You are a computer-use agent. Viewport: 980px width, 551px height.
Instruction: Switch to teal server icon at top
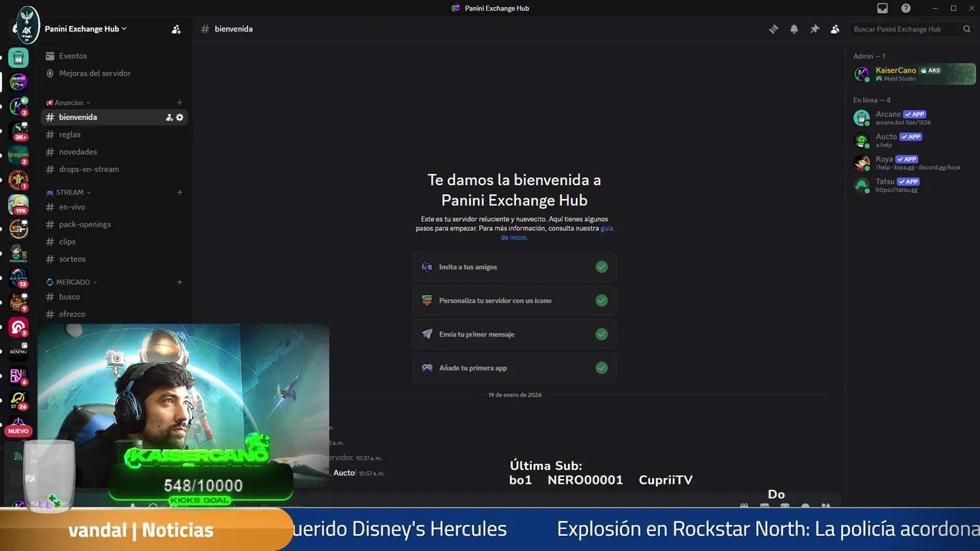[18, 57]
